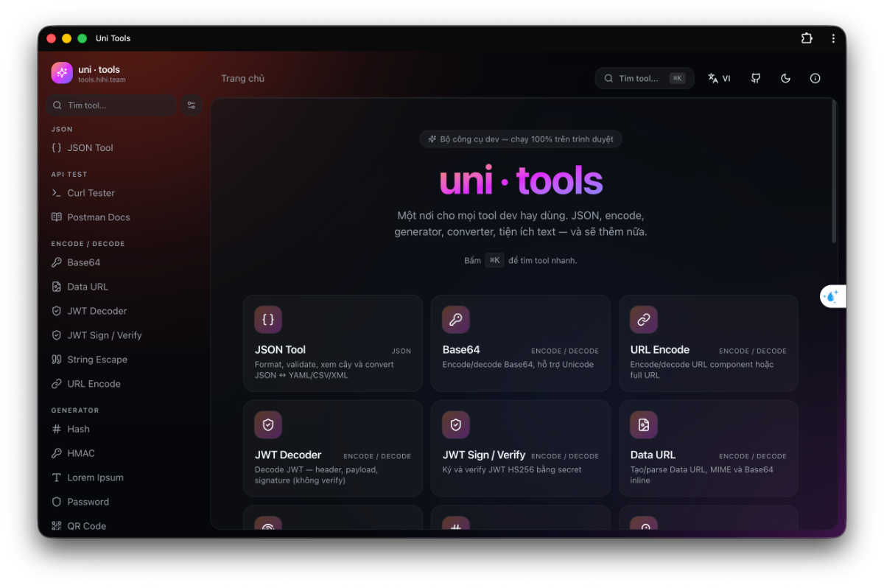Click the tools.hihi.team subtitle text
Viewport: 884px width, 588px height.
tap(102, 80)
